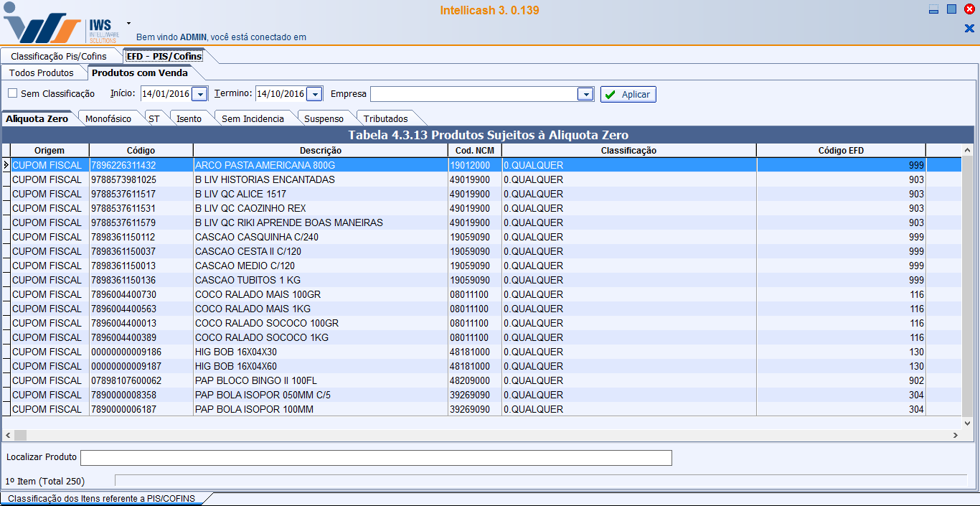Screen dimensions: 980x506
Task: Click product code 7896226311432
Action: (x=123, y=165)
